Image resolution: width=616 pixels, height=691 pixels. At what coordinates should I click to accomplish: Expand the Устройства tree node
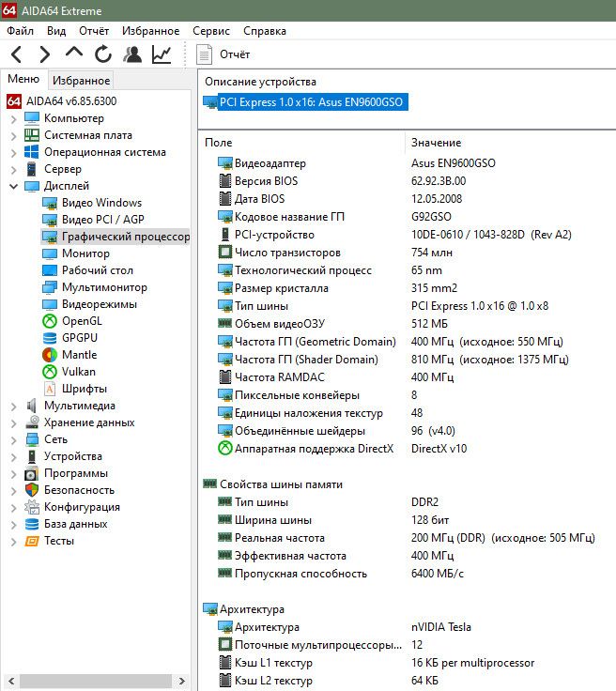(x=13, y=457)
